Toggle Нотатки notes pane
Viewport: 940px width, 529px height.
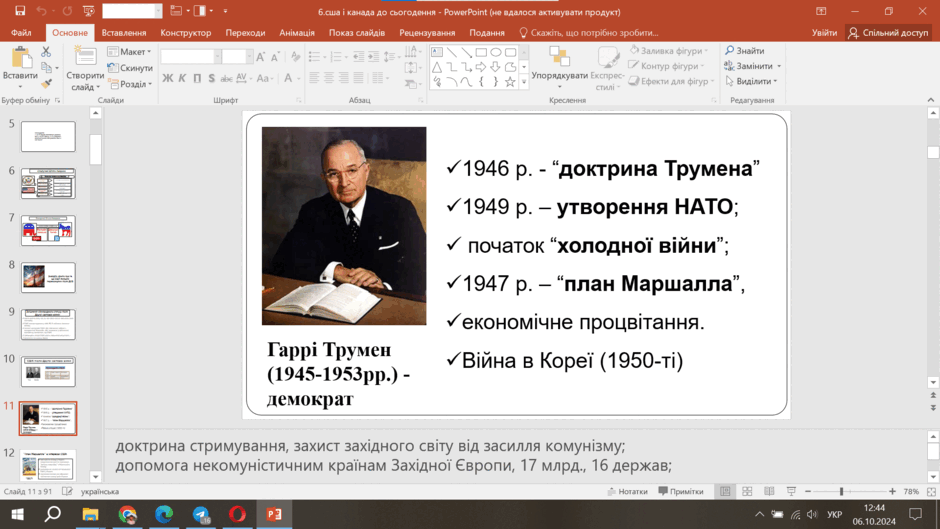[x=627, y=491]
